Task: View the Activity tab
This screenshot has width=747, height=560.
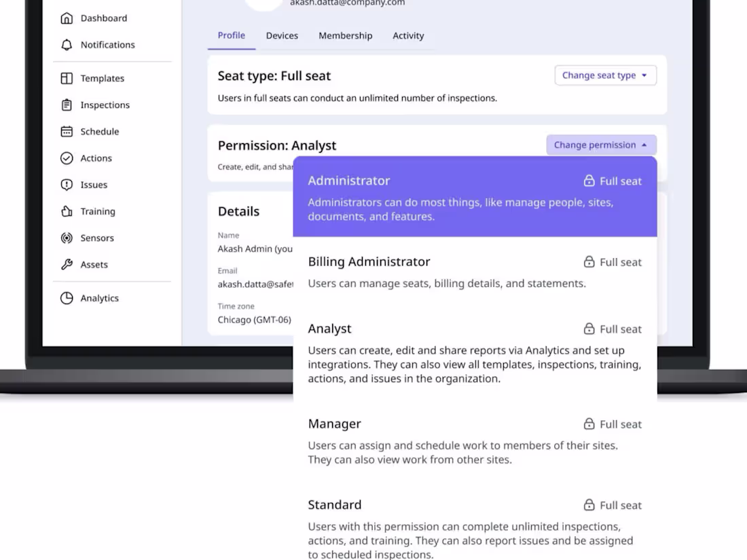Action: pyautogui.click(x=407, y=35)
